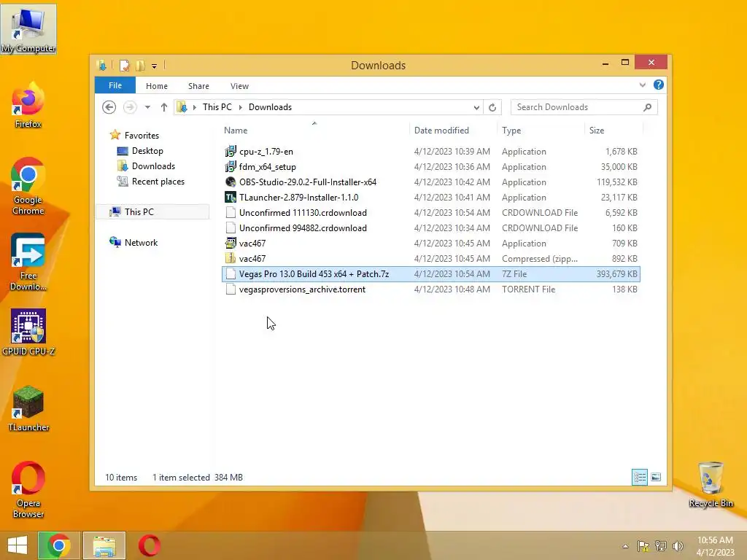Switch to Chrome in the taskbar
747x560 pixels.
(58, 545)
